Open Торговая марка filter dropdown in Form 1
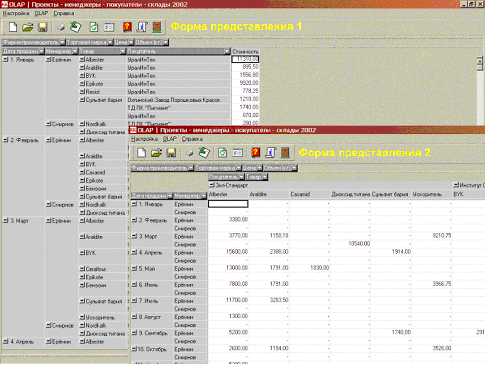The width and height of the screenshot is (486, 365). click(x=110, y=42)
